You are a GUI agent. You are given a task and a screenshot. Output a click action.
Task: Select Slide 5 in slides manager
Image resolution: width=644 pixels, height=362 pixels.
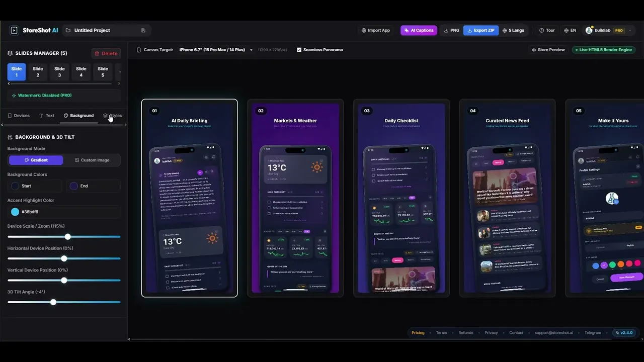pyautogui.click(x=103, y=72)
